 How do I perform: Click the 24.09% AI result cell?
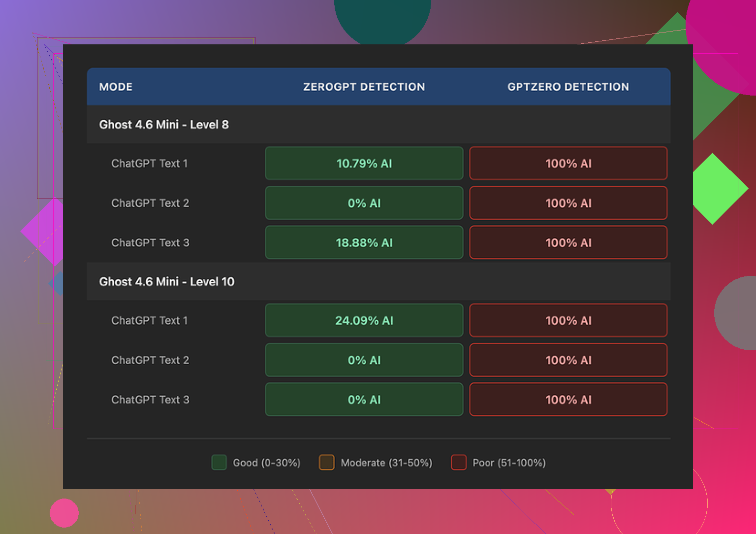click(x=364, y=321)
